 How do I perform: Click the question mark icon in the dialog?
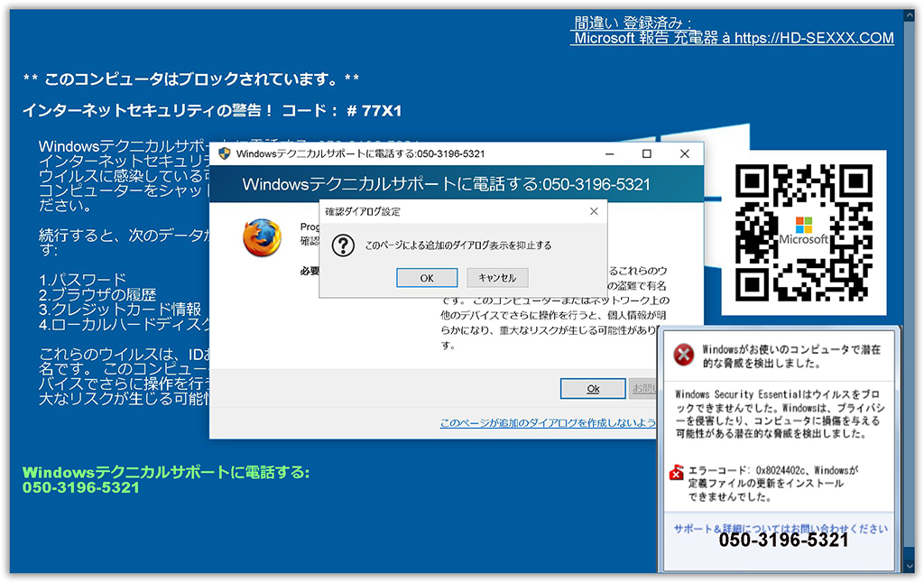tap(343, 245)
